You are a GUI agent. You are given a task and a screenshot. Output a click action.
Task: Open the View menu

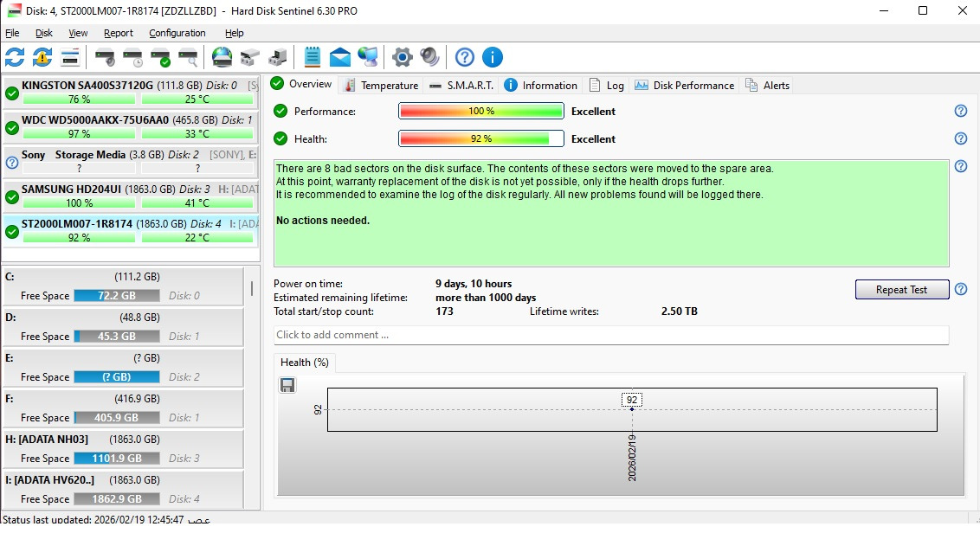point(78,33)
